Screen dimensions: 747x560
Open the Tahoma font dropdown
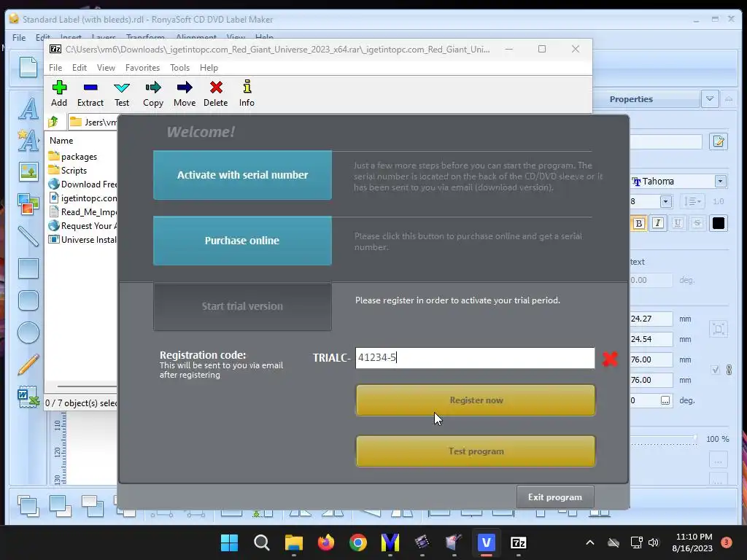coord(720,182)
